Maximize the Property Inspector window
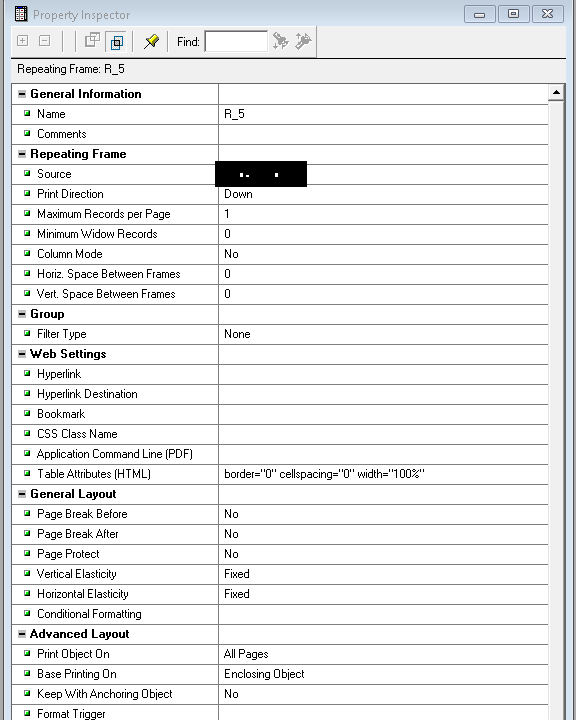This screenshot has height=720, width=576. tap(514, 14)
